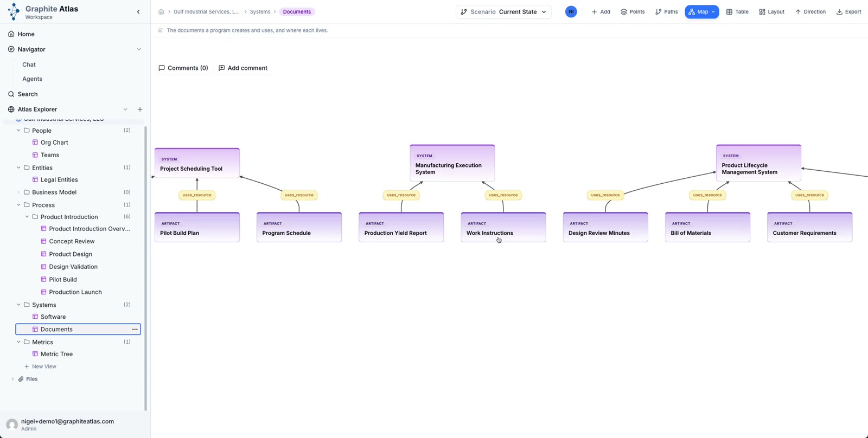This screenshot has width=868, height=438.
Task: Click the user account avatar at bottom
Action: click(x=12, y=425)
